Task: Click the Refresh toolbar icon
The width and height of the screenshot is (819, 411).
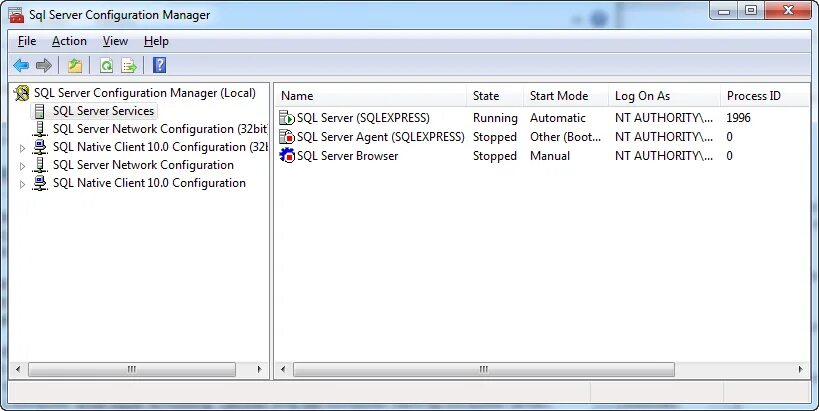Action: pyautogui.click(x=106, y=65)
